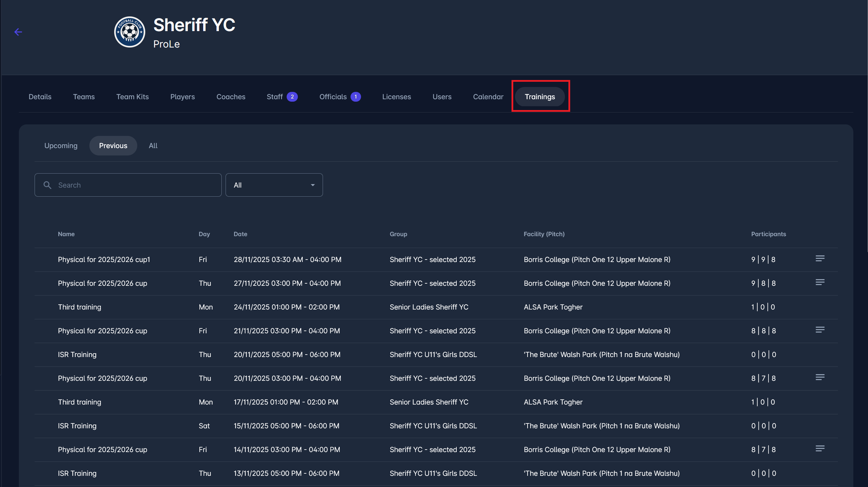This screenshot has width=868, height=487.
Task: Click the search magnifier icon
Action: [47, 185]
